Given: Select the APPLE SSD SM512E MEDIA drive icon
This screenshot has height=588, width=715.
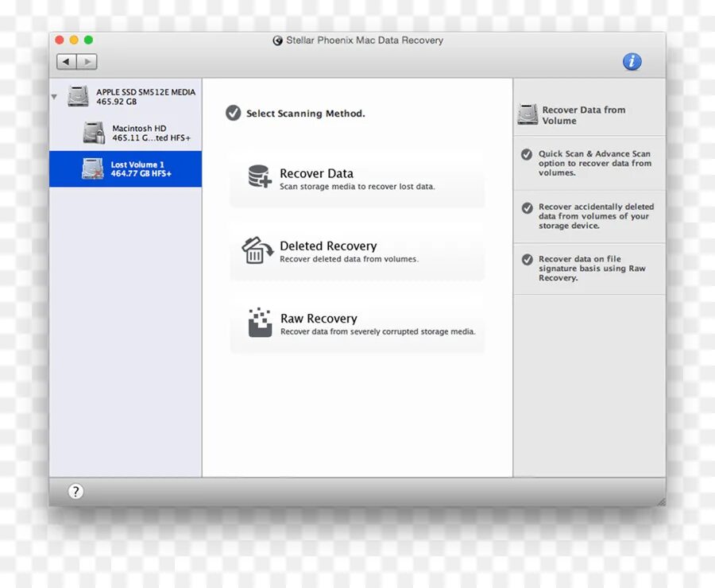Looking at the screenshot, I should tap(77, 95).
